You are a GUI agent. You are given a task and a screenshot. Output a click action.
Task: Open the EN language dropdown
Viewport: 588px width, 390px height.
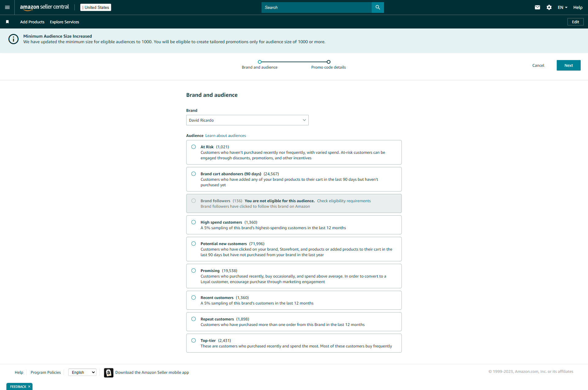[x=562, y=7]
